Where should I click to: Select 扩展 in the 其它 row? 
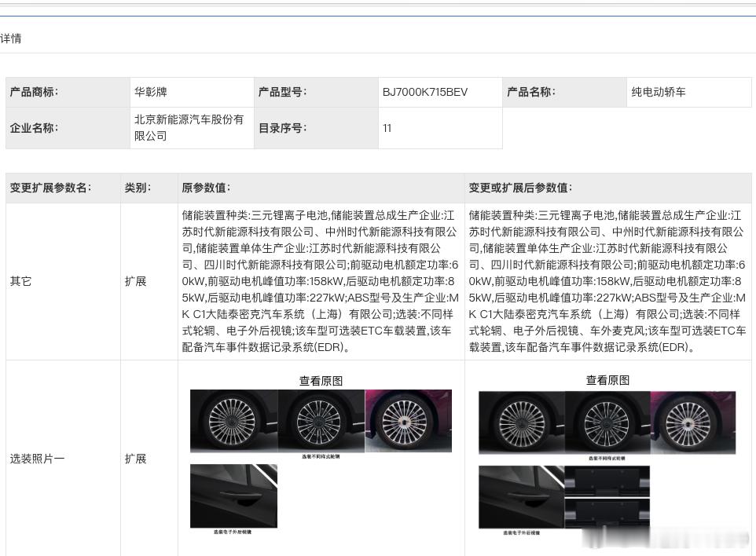(x=135, y=281)
